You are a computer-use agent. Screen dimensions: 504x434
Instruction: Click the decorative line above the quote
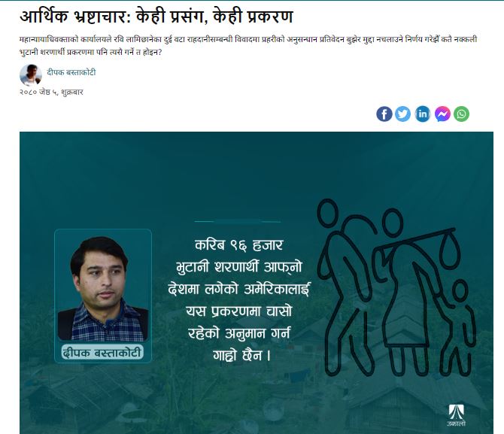coord(238,221)
